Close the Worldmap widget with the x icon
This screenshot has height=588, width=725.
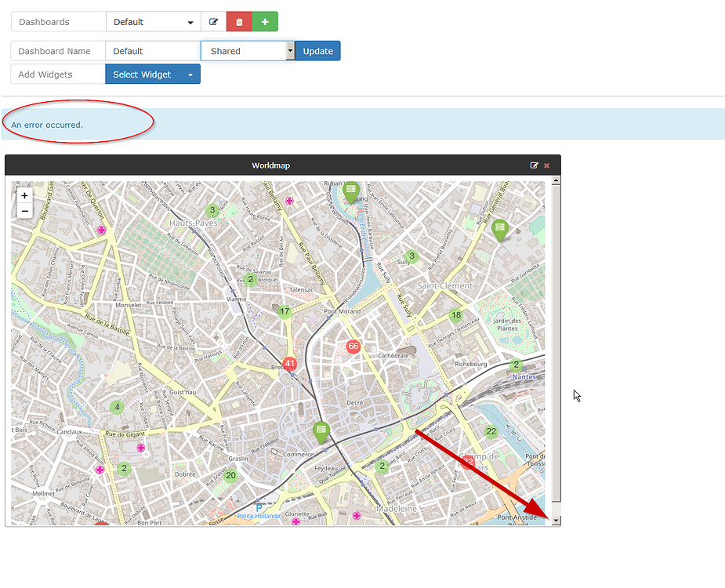[546, 165]
